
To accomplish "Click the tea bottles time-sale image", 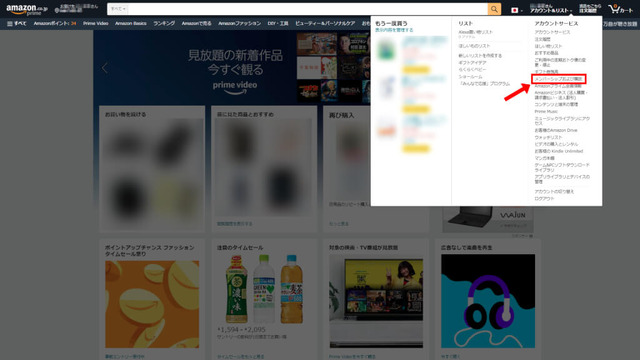I will click(264, 289).
